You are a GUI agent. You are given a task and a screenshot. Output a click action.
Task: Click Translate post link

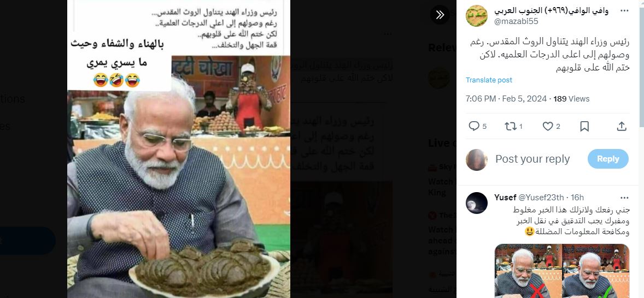[x=489, y=80]
